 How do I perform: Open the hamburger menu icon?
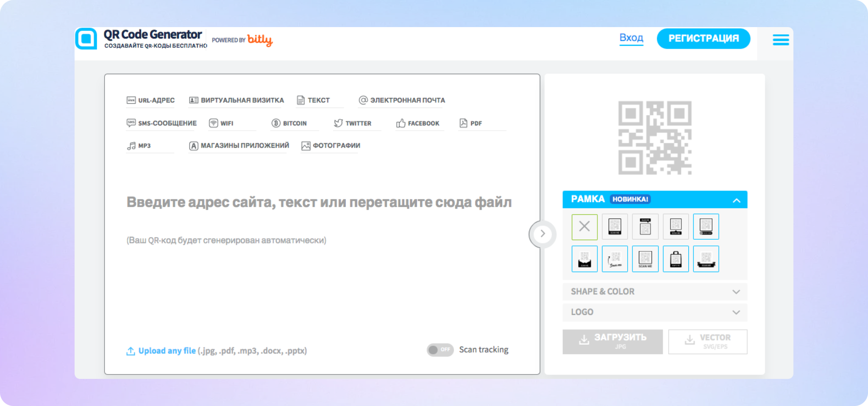pyautogui.click(x=780, y=40)
